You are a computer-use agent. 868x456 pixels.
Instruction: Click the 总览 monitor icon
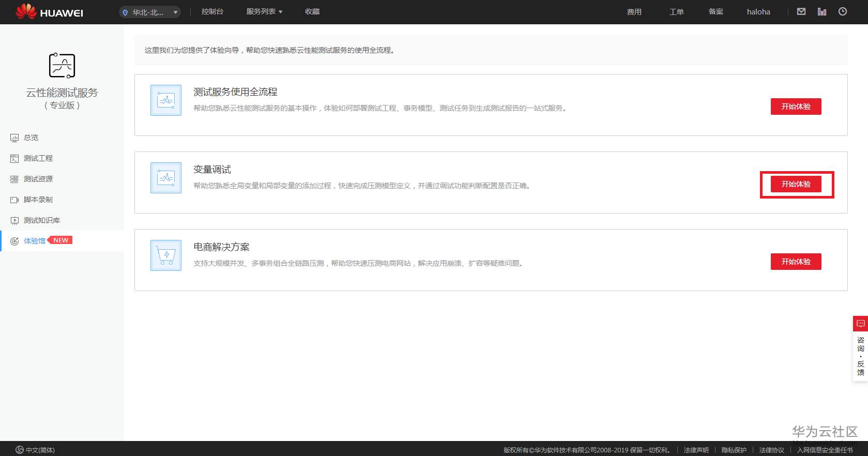[14, 138]
